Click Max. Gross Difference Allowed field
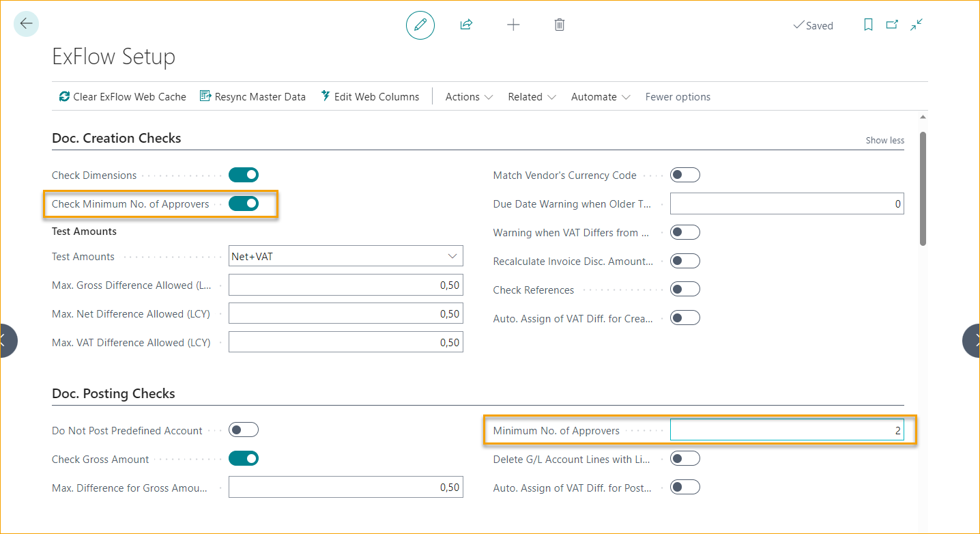Image resolution: width=980 pixels, height=534 pixels. [346, 285]
